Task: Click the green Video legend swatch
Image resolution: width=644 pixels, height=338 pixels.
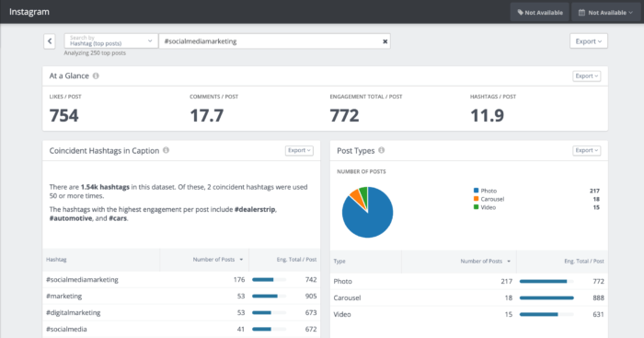Action: pos(476,207)
